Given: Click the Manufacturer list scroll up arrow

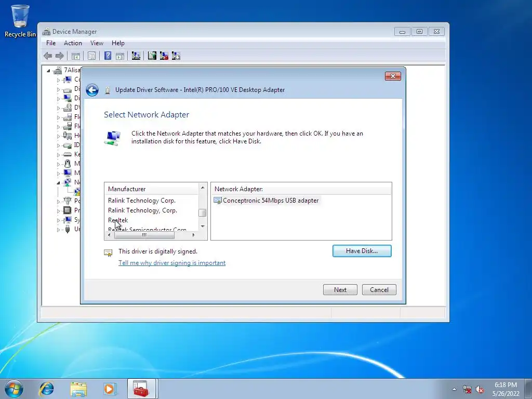Looking at the screenshot, I should click(203, 188).
